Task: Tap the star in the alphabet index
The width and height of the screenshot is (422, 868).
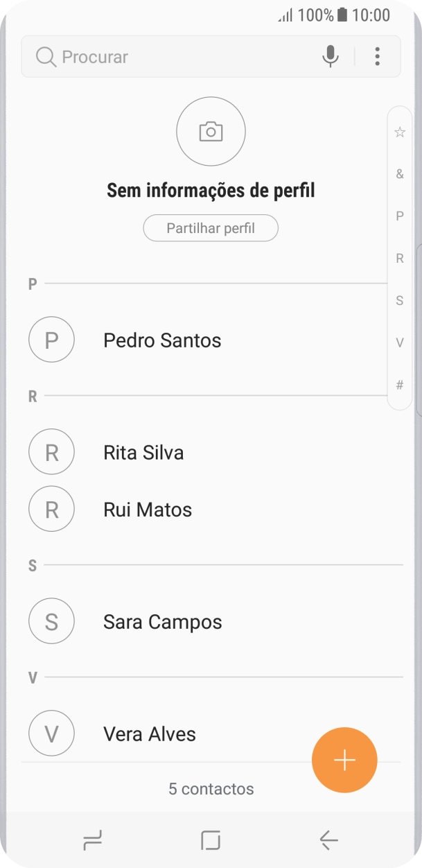Action: (x=400, y=131)
